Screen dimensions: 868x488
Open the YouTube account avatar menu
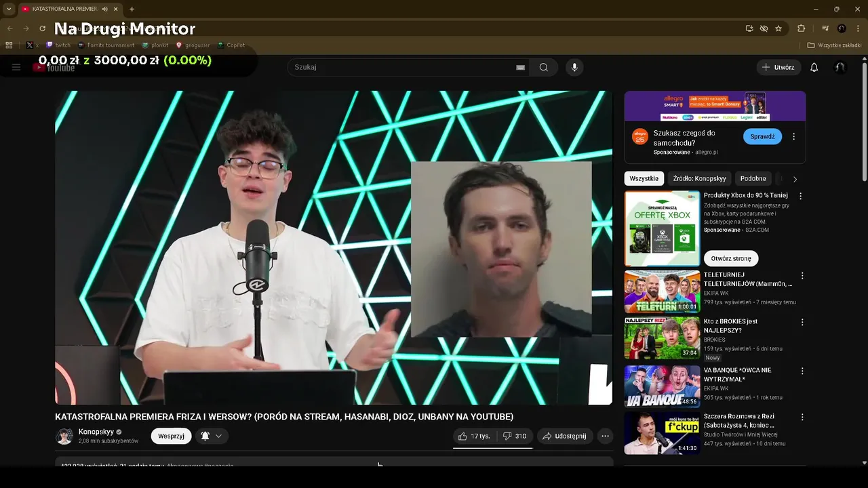pos(840,67)
